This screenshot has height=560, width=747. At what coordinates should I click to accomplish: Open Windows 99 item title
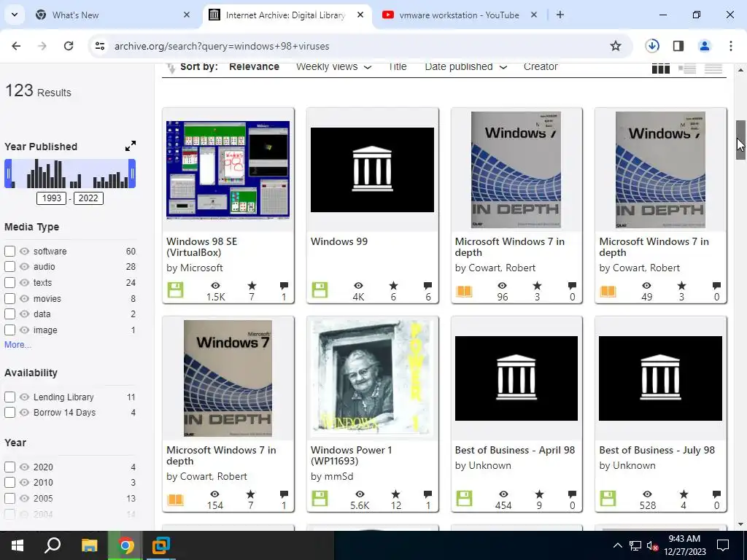(x=338, y=241)
